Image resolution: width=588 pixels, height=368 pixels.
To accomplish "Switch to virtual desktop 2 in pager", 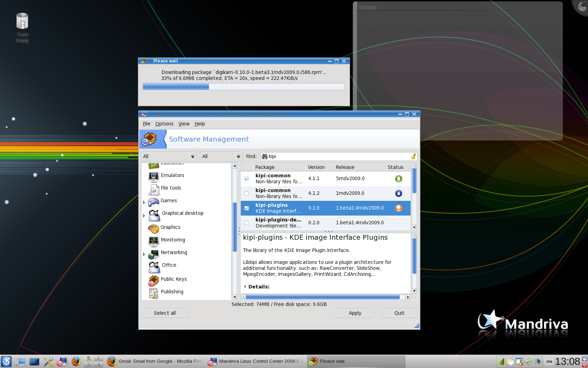I will point(98,358).
